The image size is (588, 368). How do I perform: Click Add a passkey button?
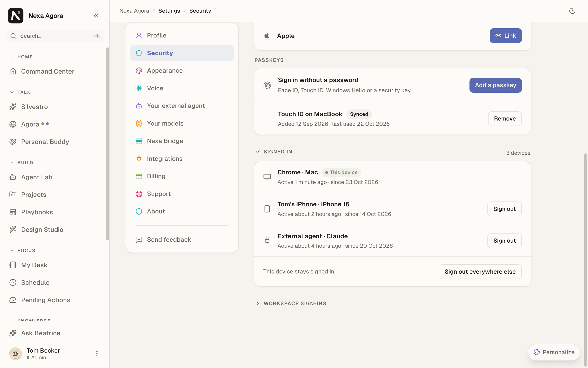click(495, 85)
